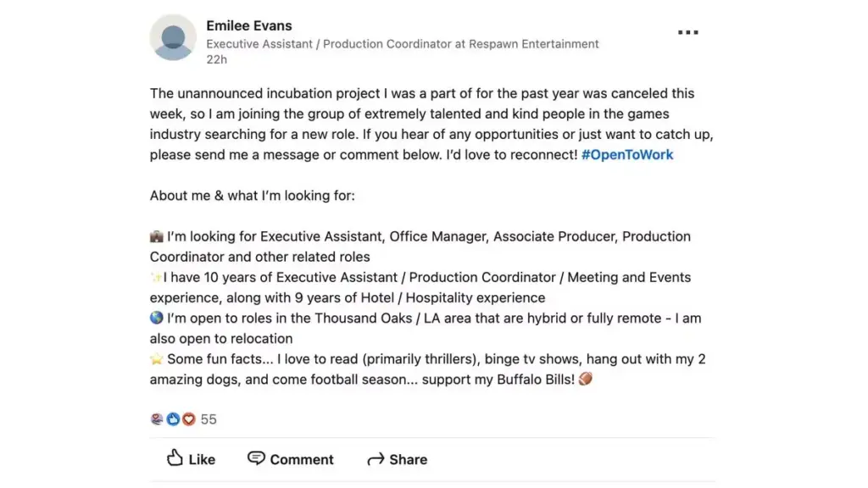Click the 22h post timestamp

click(x=216, y=60)
